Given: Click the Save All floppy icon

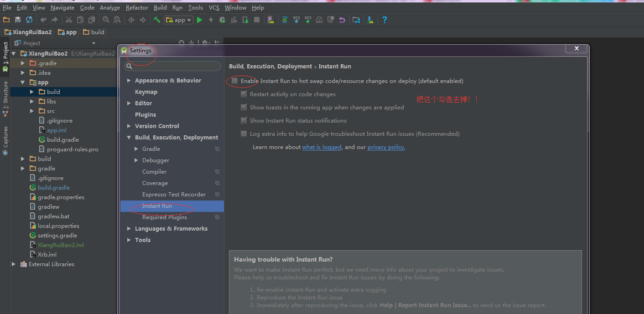Looking at the screenshot, I should pos(18,20).
